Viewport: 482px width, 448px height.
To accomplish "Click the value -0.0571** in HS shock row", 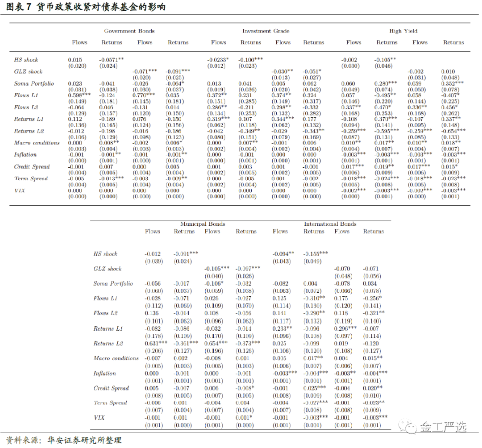I will [111, 60].
